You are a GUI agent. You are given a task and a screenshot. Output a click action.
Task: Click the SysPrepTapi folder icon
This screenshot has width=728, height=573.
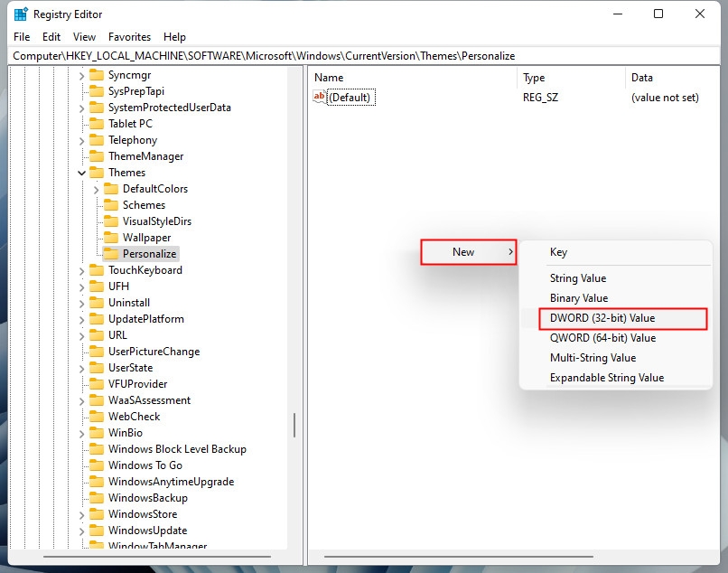[x=97, y=91]
